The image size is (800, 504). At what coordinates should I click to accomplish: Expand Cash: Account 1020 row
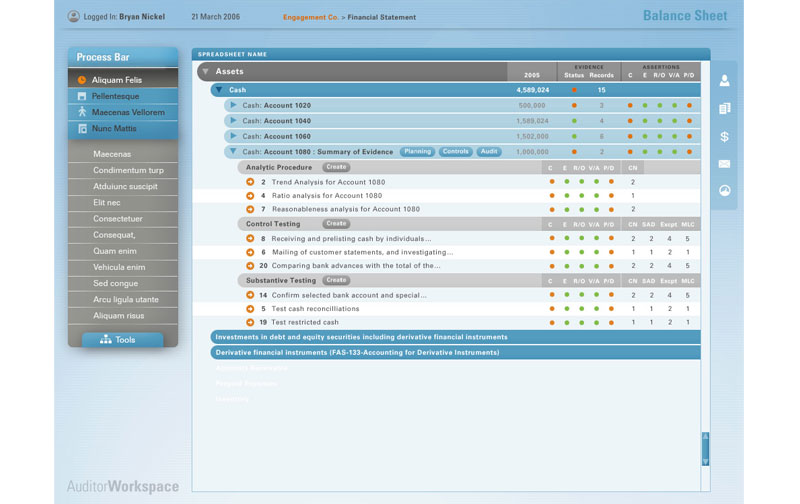pos(233,105)
